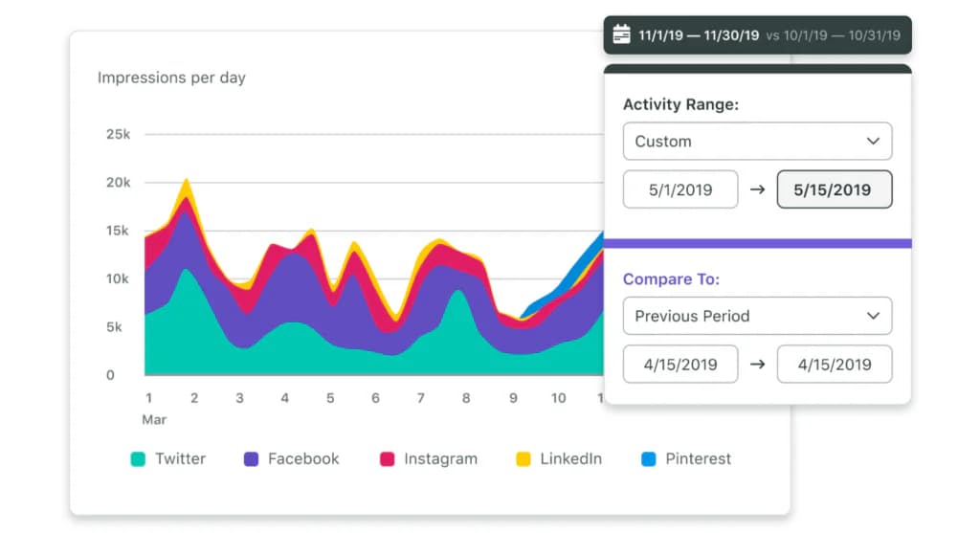Click the Instagram legend label

(x=440, y=458)
